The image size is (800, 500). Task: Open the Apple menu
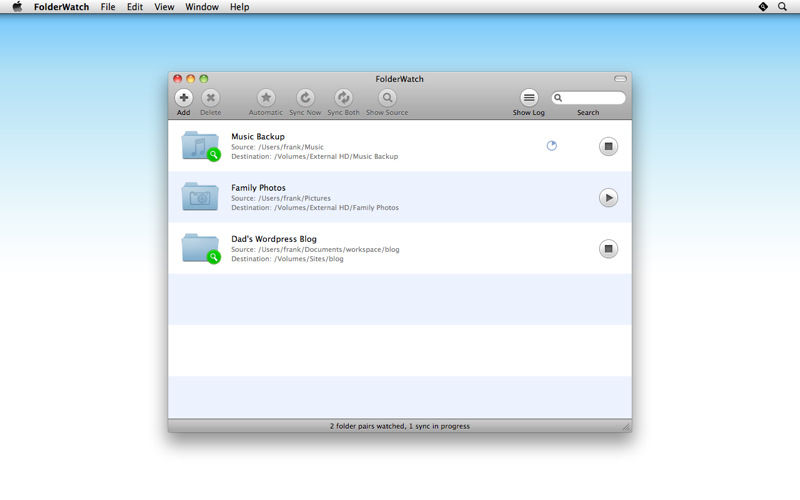click(x=17, y=7)
